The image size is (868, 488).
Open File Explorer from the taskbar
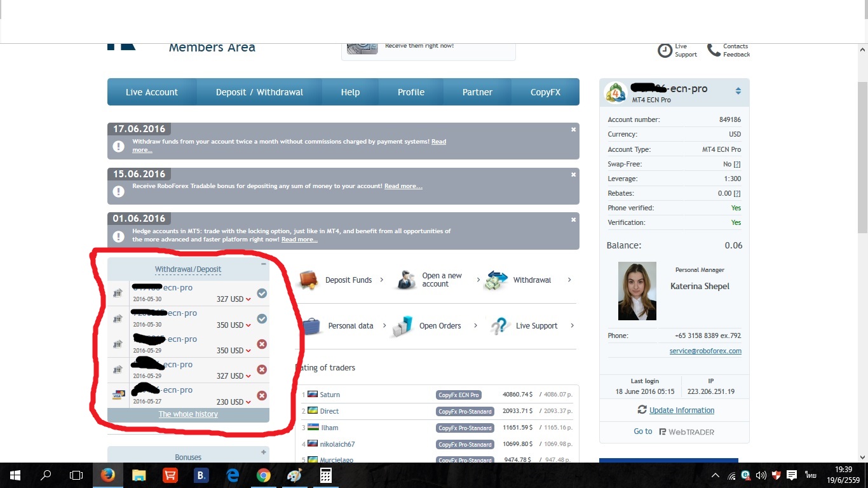pos(139,475)
